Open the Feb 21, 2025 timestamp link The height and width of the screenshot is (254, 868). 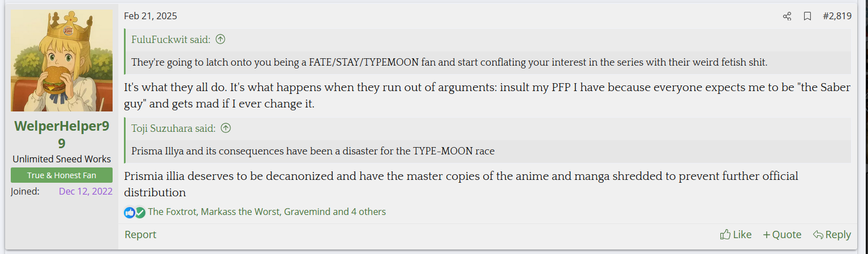pos(151,16)
